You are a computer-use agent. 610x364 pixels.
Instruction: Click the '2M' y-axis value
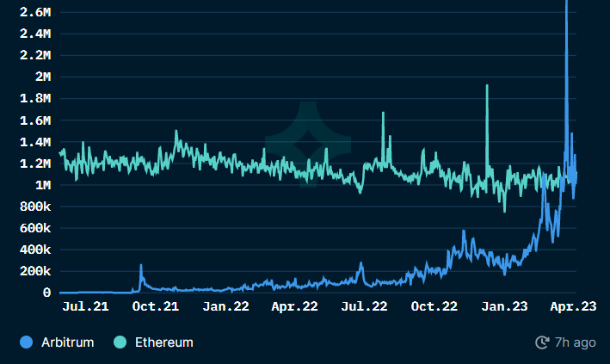tap(43, 77)
